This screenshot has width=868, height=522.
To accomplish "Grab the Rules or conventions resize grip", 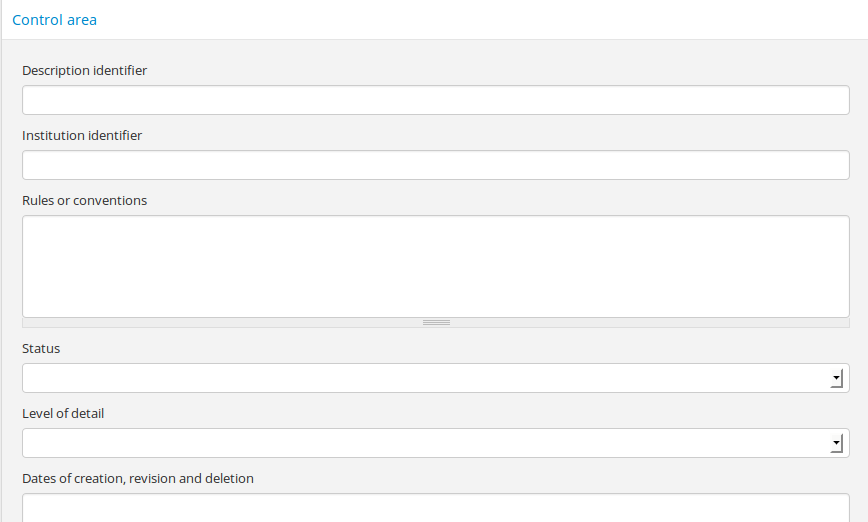I will [436, 323].
